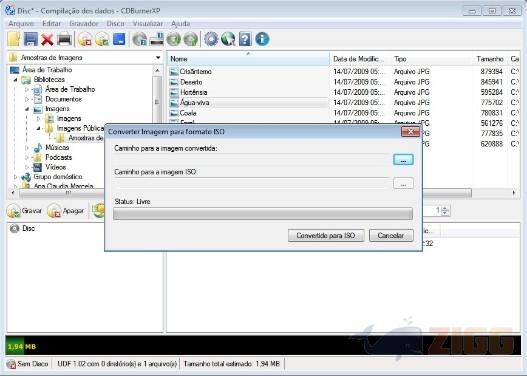The width and height of the screenshot is (527, 376).
Task: Click the copies number stepper arrows
Action: pos(445,211)
